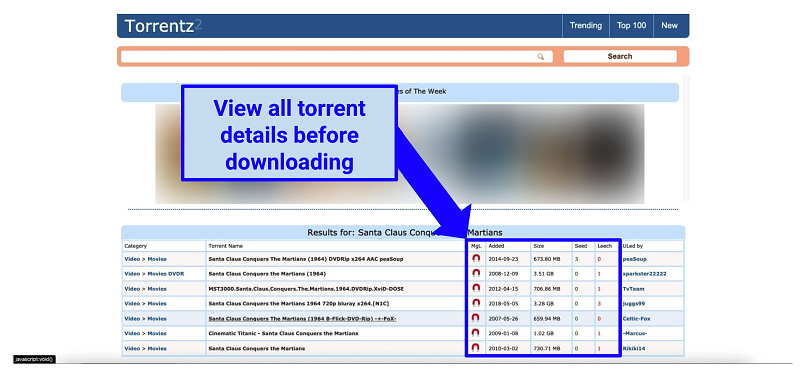806x376 pixels.
Task: Open the Trending page
Action: (585, 26)
